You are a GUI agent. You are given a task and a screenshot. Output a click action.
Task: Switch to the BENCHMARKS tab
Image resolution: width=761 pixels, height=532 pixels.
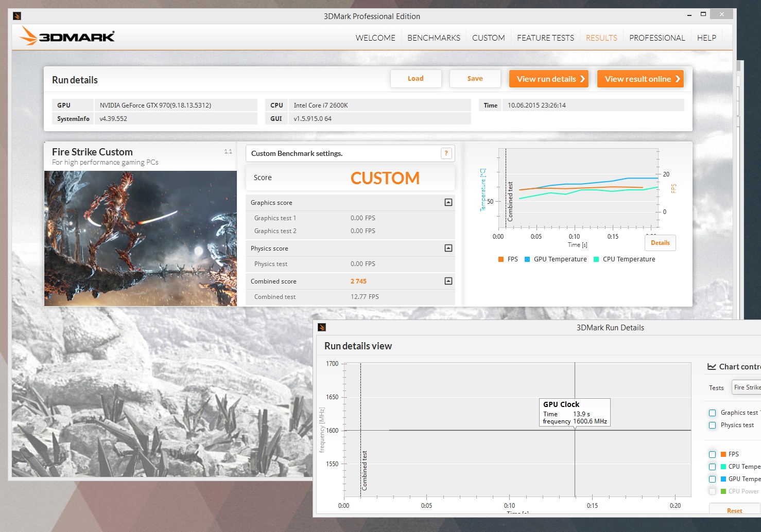[434, 38]
